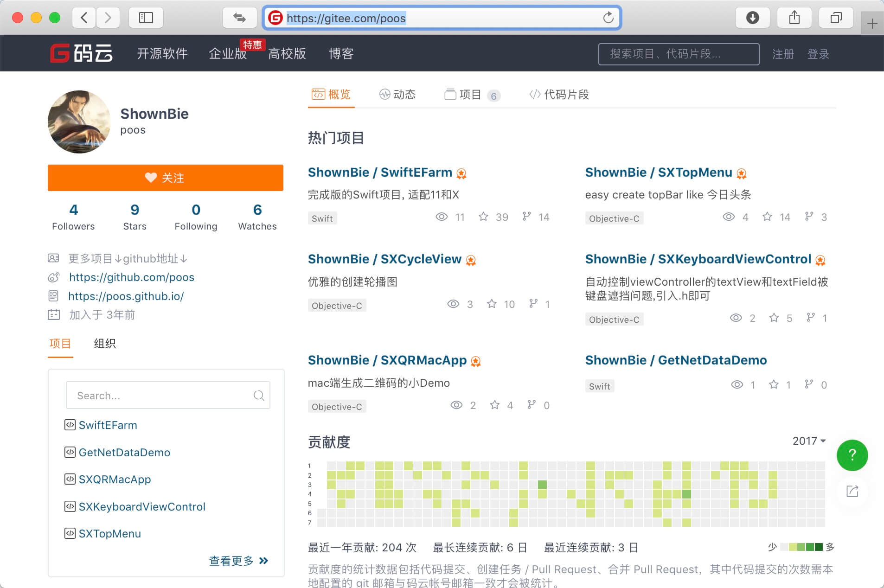
Task: Open ShownBie / SXTopMenu project title
Action: pos(659,173)
